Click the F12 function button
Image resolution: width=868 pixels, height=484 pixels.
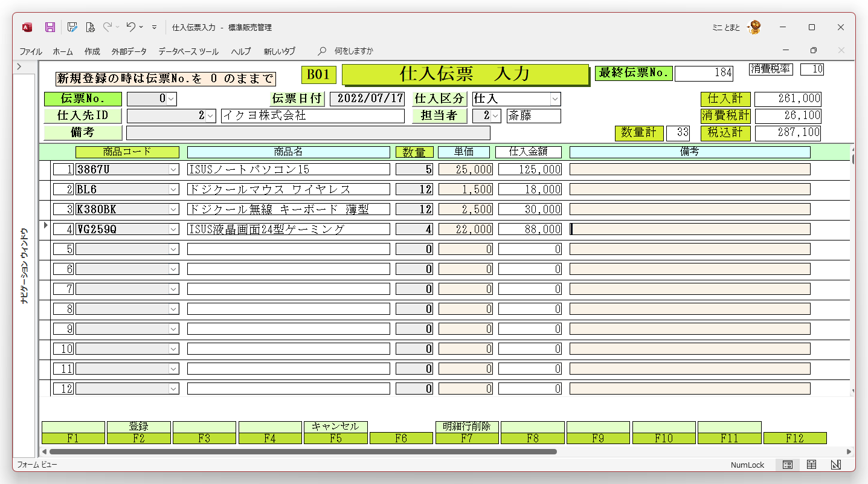pos(795,439)
